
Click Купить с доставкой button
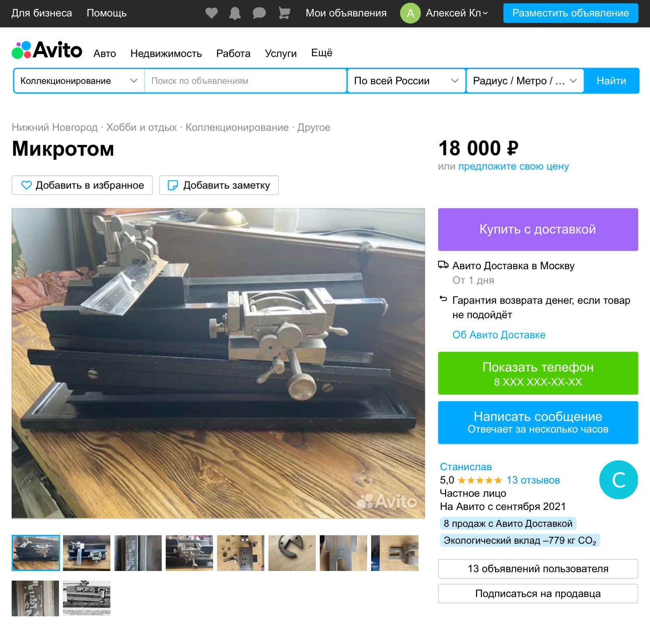tap(538, 230)
